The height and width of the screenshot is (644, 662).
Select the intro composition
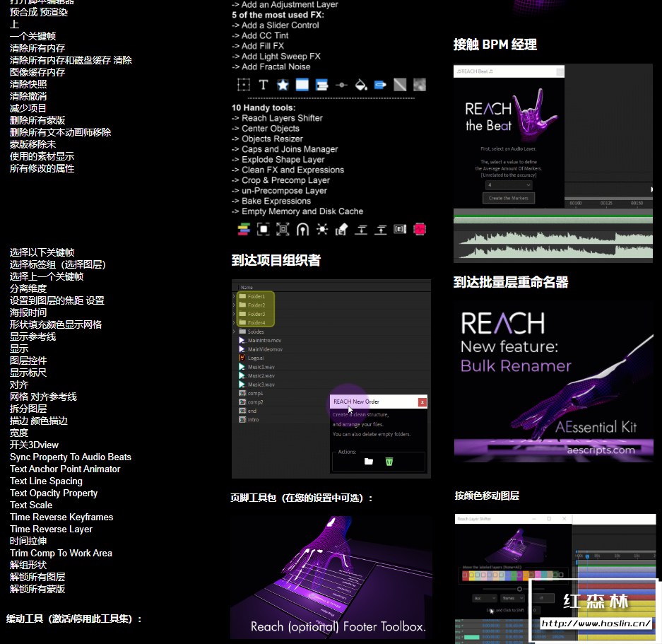tap(253, 420)
